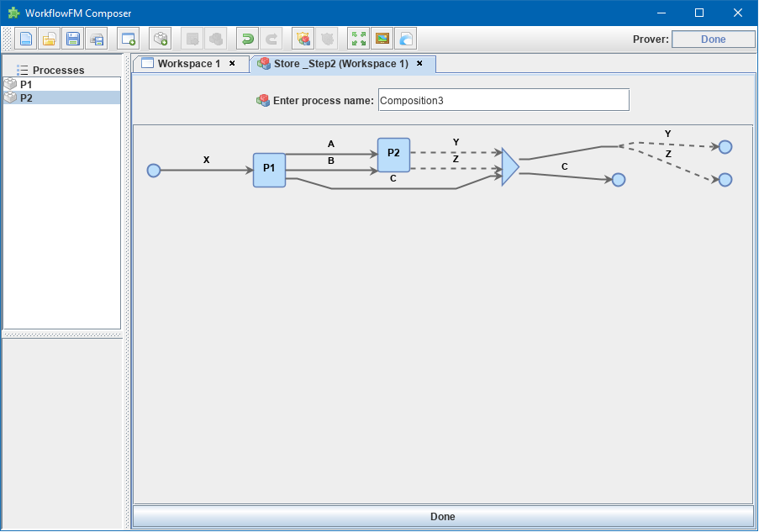Create a new file using toolbar icon

click(26, 38)
